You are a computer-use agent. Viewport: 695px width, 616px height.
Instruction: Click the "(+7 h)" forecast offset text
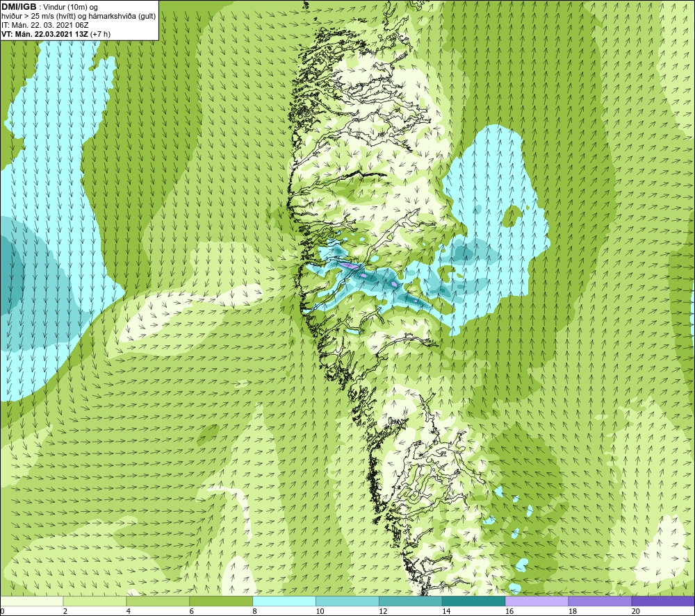[100, 34]
